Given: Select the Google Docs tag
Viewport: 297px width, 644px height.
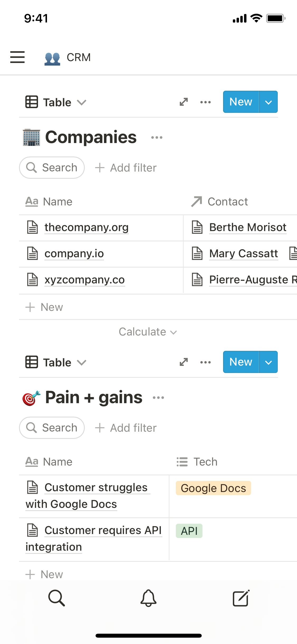Looking at the screenshot, I should click(x=213, y=488).
